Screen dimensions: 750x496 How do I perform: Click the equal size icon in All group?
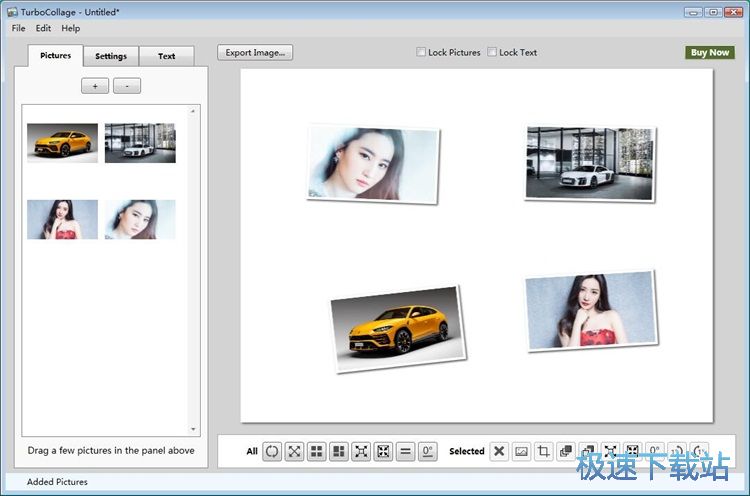tap(405, 451)
